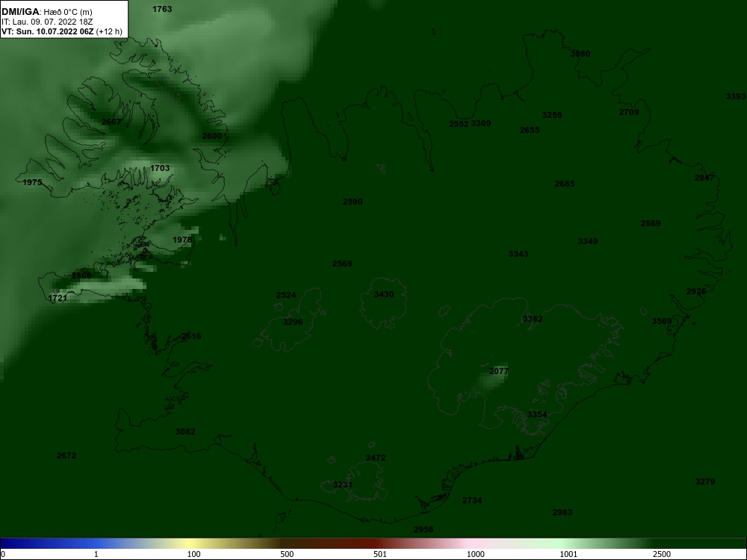Viewport: 747px width, 560px height.
Task: Click the offshore value 2983
Action: [562, 512]
